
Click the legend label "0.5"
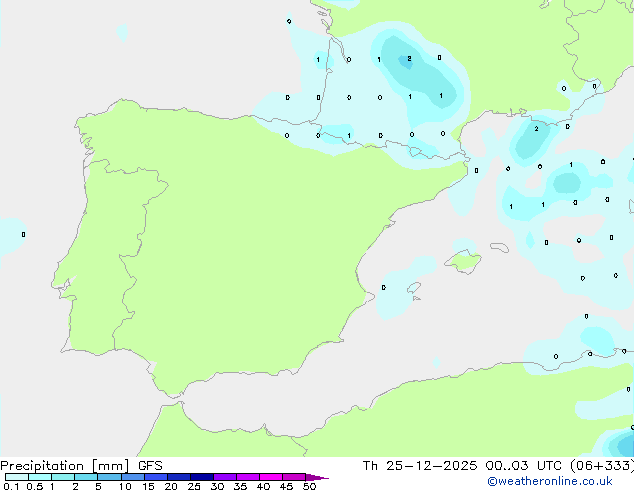pos(35,486)
